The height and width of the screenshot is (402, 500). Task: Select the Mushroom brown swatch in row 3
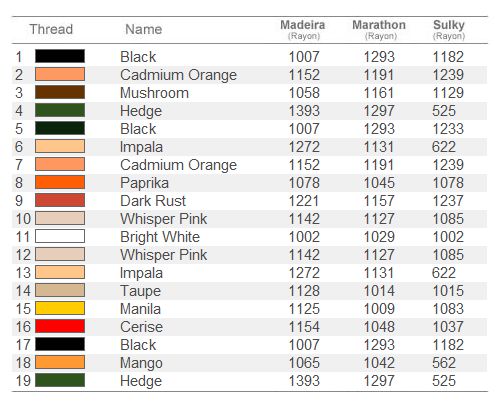pyautogui.click(x=60, y=92)
